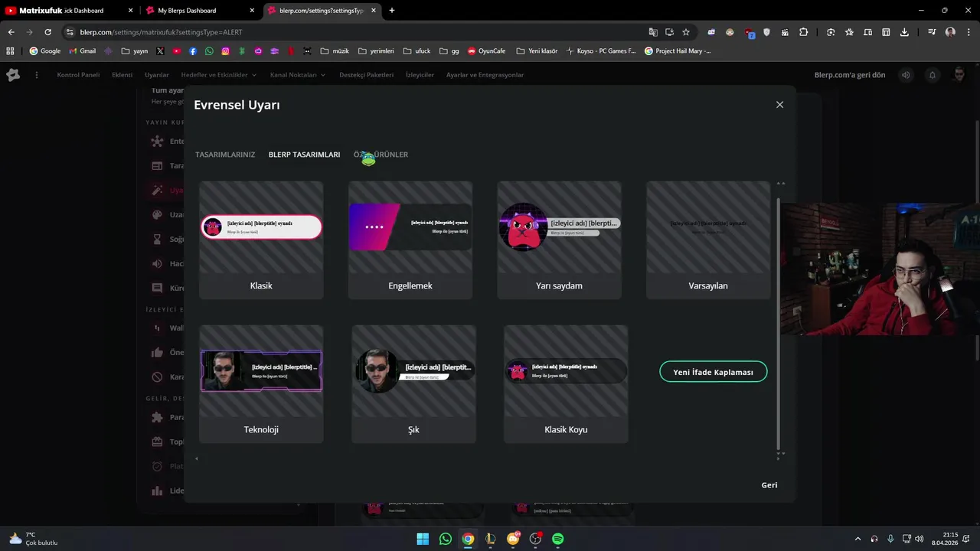
Task: Reload the browser page
Action: [x=47, y=32]
